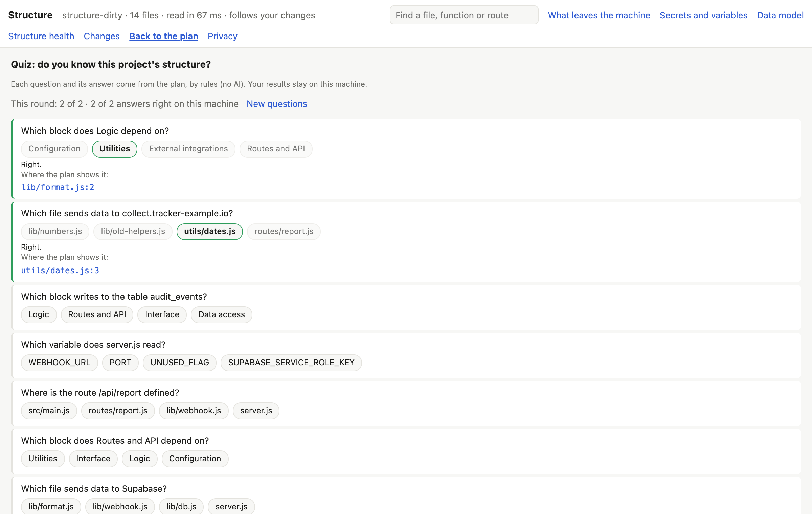Select the Utilities answer for Logic question
The width and height of the screenshot is (812, 514).
(x=115, y=149)
